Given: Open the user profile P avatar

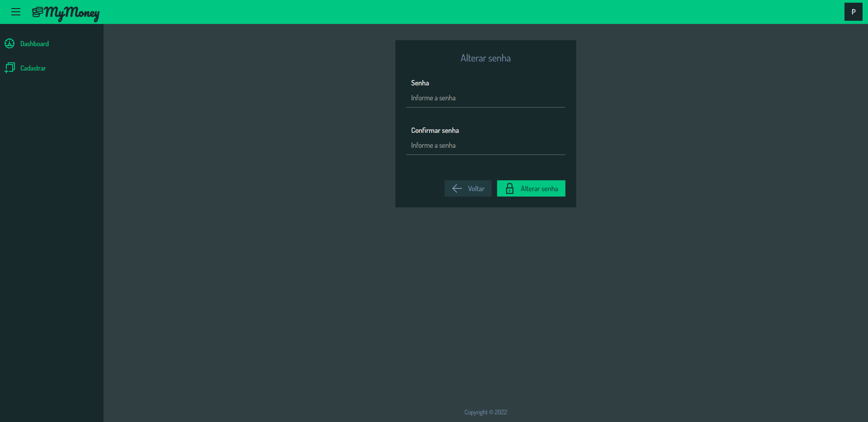Looking at the screenshot, I should [x=854, y=12].
